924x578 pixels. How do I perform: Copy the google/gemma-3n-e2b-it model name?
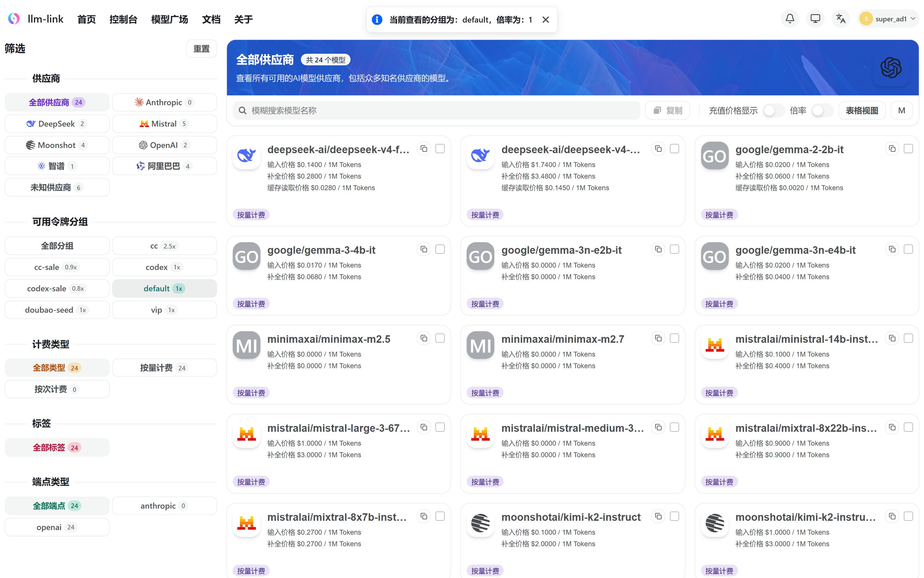tap(658, 249)
